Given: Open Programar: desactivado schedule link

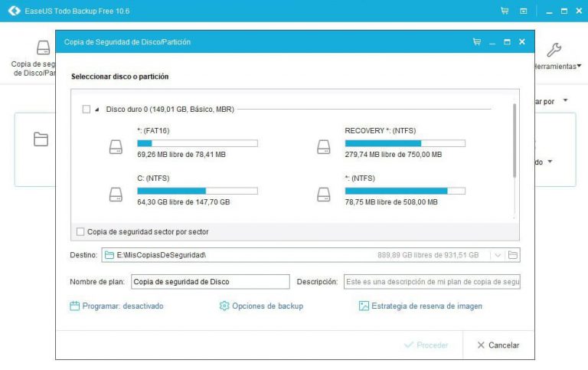Looking at the screenshot, I should coord(116,306).
